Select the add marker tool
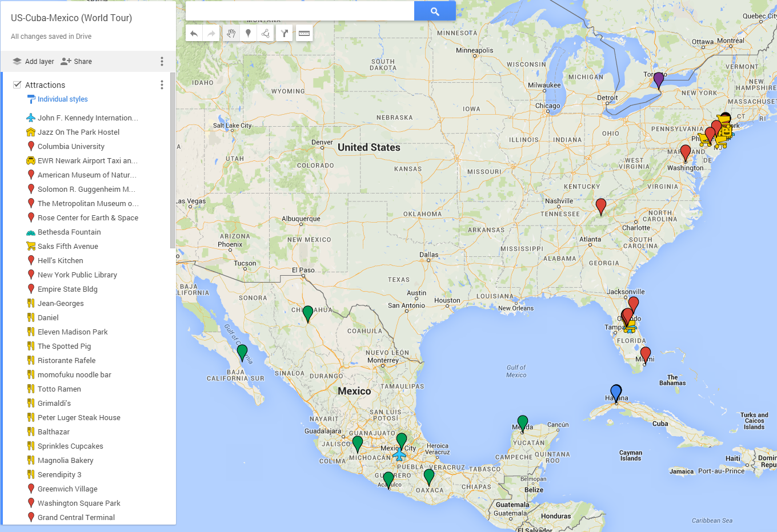The height and width of the screenshot is (532, 777). click(248, 34)
